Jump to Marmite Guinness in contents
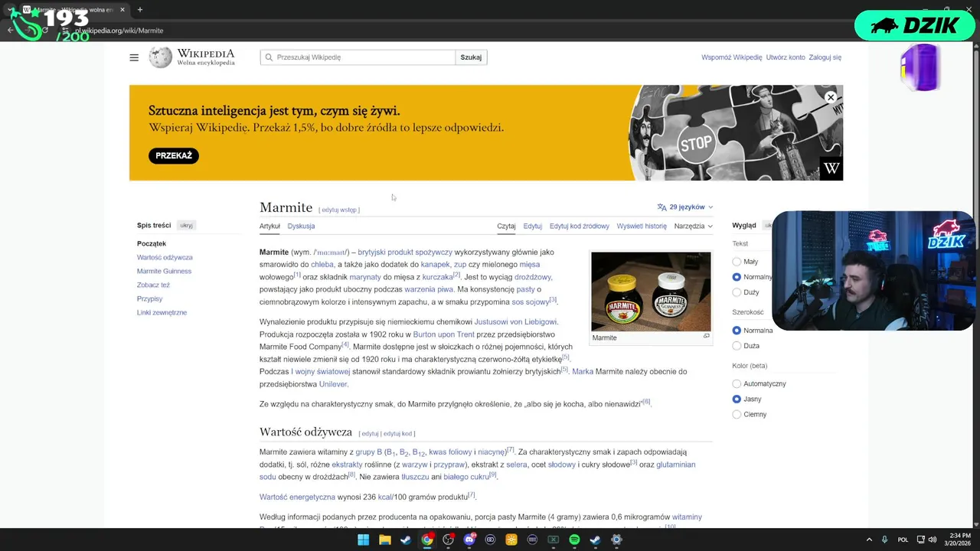980x551 pixels. click(x=164, y=272)
